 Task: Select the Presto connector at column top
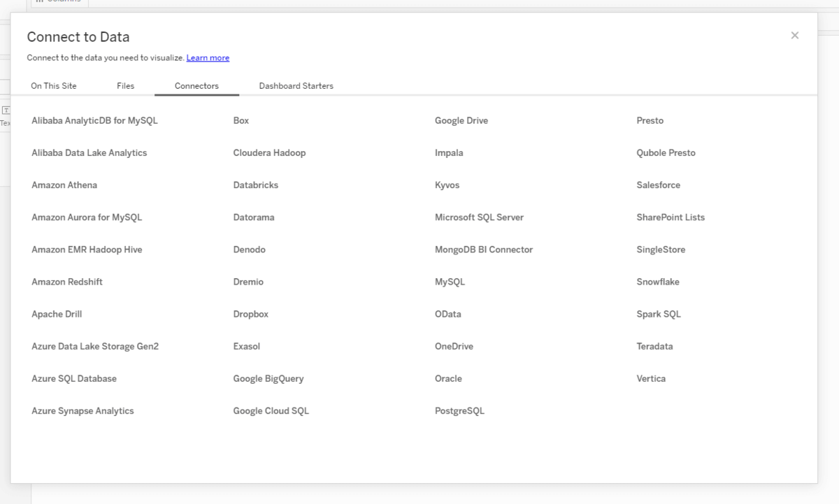(650, 121)
